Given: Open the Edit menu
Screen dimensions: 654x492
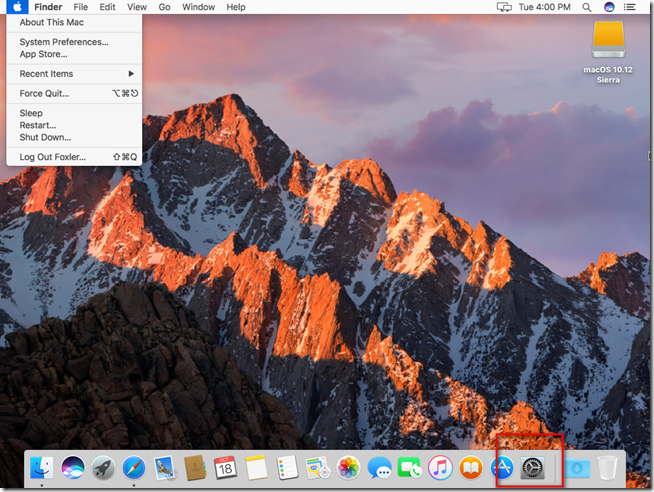Looking at the screenshot, I should (107, 7).
